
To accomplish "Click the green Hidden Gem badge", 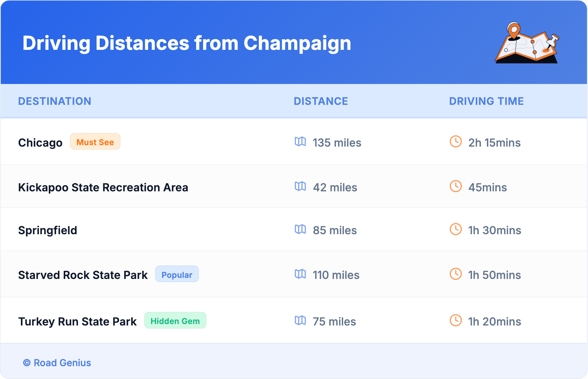I will point(175,321).
